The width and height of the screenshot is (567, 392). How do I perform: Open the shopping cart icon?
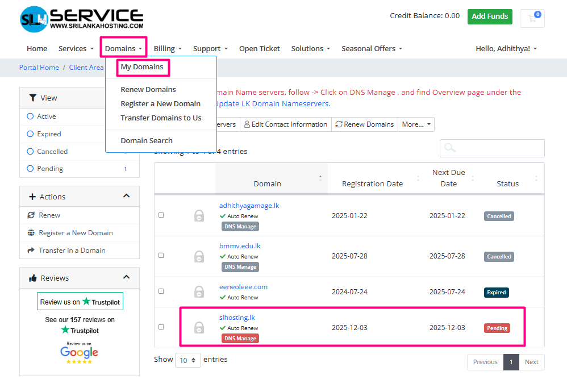532,18
